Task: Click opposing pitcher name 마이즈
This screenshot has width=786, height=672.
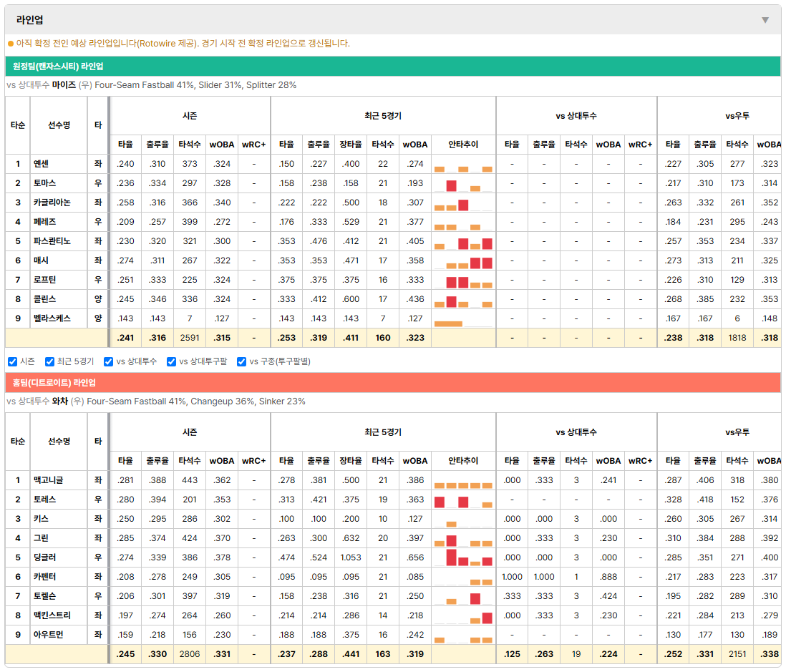Action: [x=64, y=85]
